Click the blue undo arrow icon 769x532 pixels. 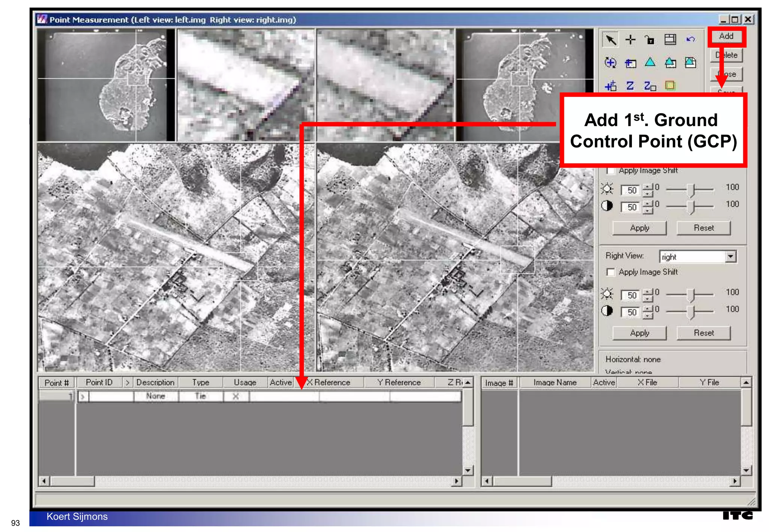pyautogui.click(x=690, y=39)
